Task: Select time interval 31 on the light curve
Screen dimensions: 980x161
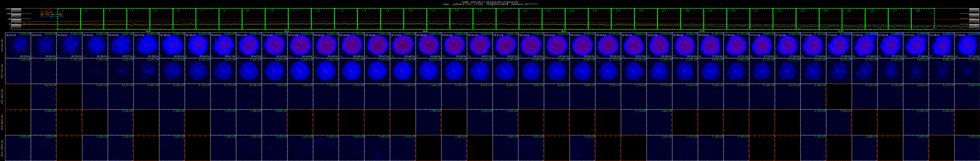Action: tap(761, 19)
